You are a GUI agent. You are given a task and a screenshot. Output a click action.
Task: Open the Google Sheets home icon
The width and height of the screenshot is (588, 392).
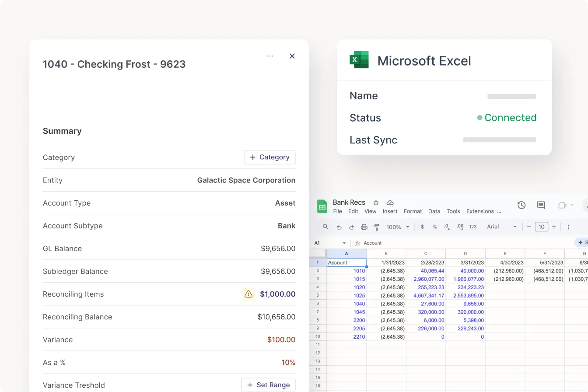322,206
